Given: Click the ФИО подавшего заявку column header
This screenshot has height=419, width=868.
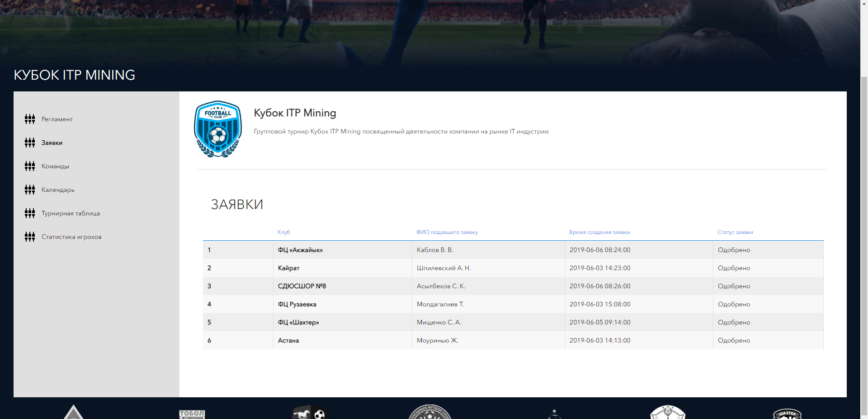Looking at the screenshot, I should point(447,232).
